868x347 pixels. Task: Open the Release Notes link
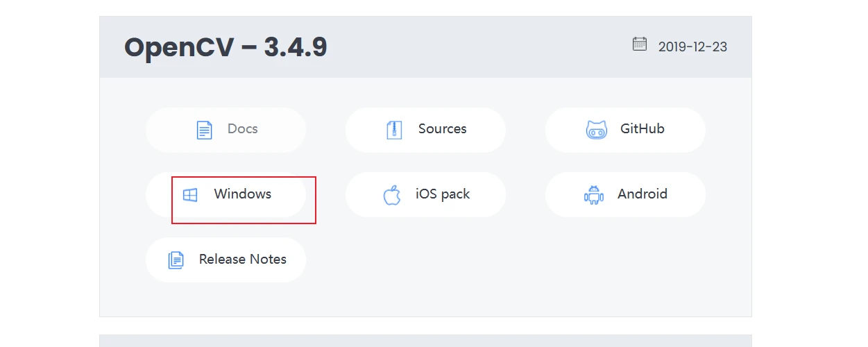(242, 260)
